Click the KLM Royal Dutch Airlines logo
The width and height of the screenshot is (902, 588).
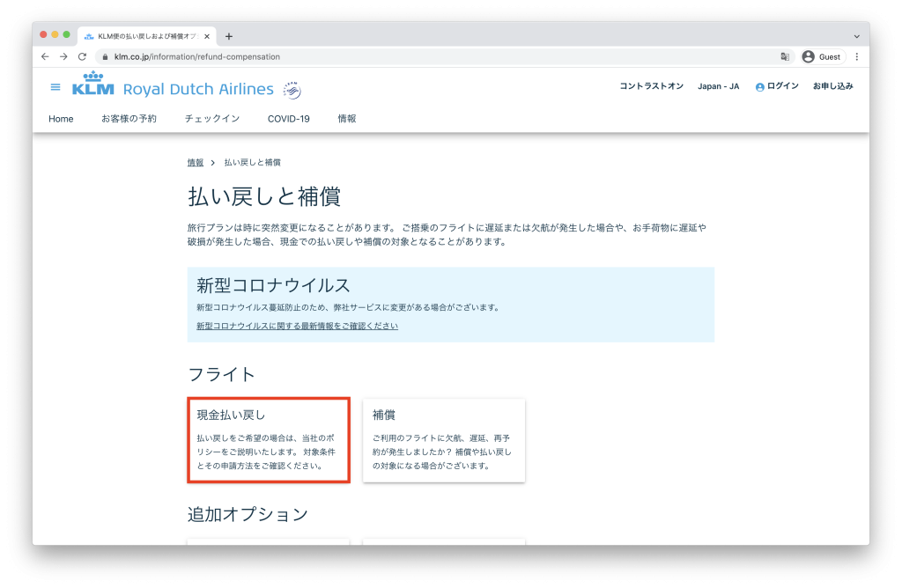173,88
